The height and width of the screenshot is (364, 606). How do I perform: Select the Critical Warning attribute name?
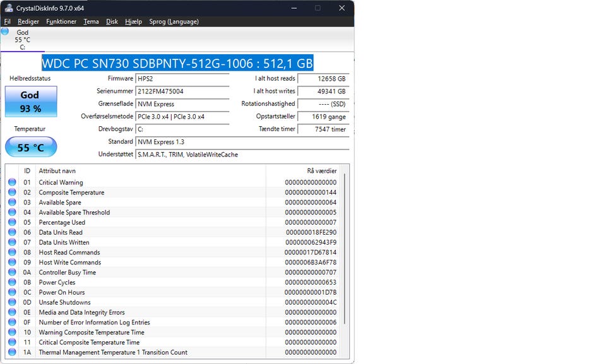coord(61,182)
